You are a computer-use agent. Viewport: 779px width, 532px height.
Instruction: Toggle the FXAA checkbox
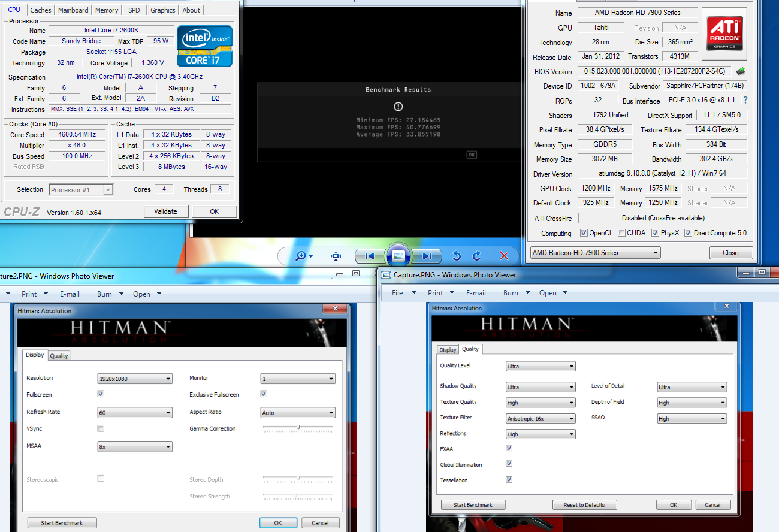point(509,448)
